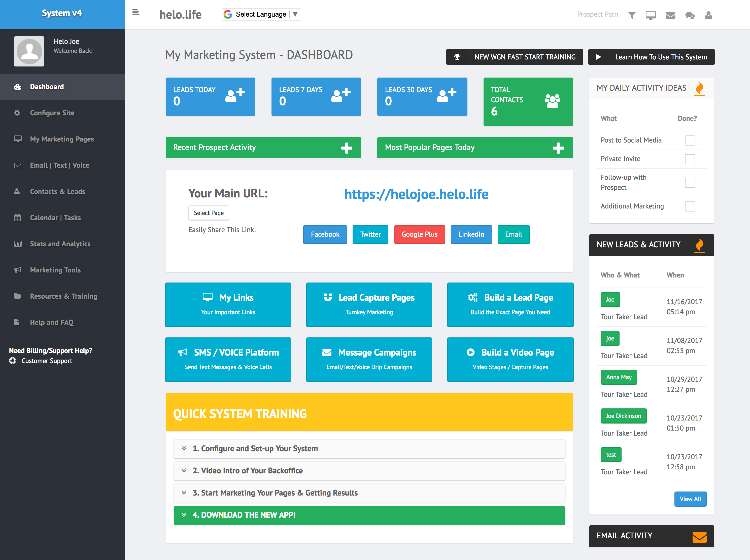Click the Helo Joe profile avatar thumbnail
This screenshot has height=560, width=750.
[x=29, y=51]
